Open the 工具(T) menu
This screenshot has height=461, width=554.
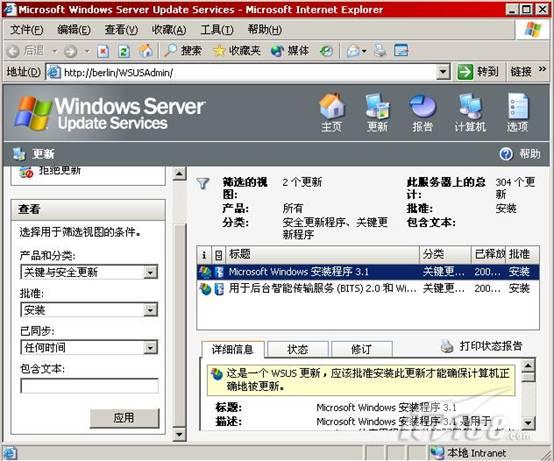217,30
